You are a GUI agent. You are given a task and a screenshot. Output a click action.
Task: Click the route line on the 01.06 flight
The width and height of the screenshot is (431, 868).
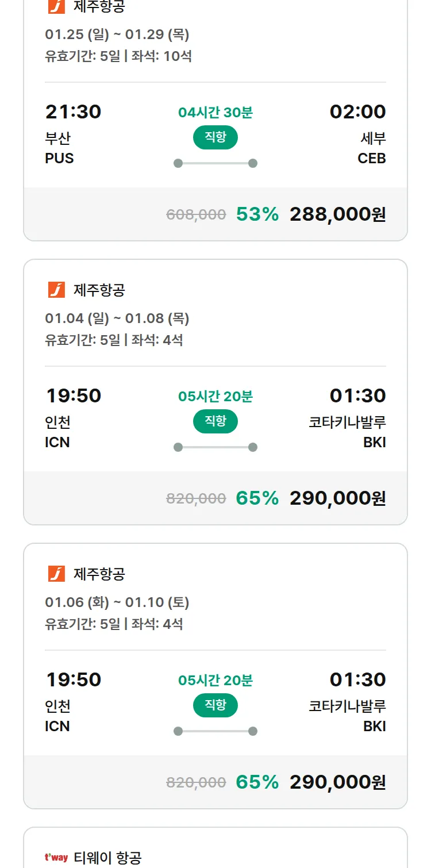click(x=215, y=731)
